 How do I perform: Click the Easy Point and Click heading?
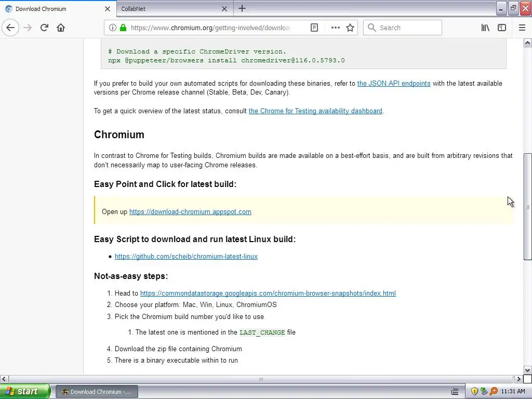point(165,184)
